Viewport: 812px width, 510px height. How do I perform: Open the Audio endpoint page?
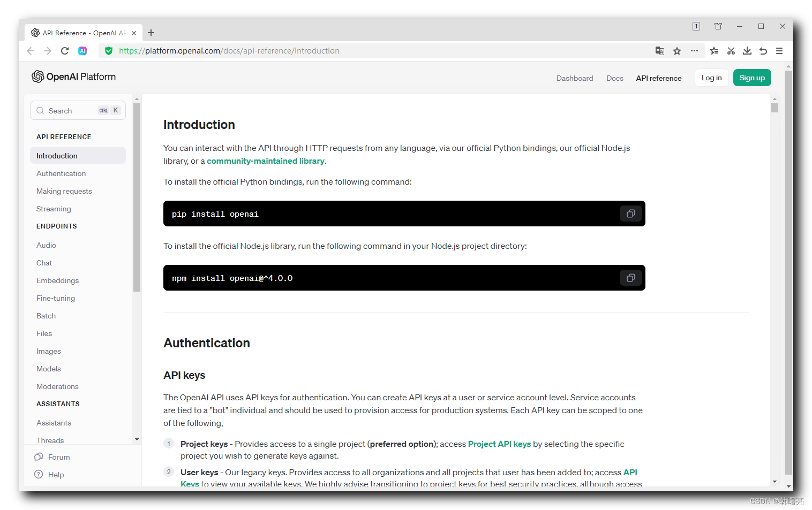46,245
